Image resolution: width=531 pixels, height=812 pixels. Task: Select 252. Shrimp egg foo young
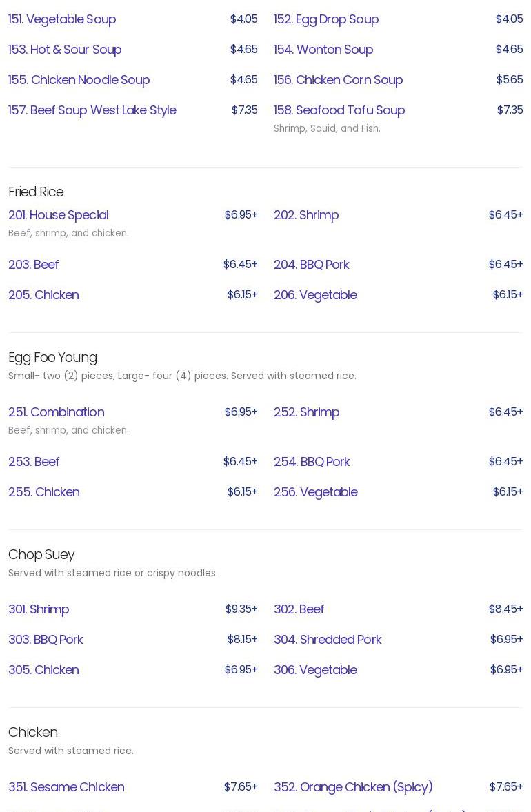pyautogui.click(x=306, y=412)
